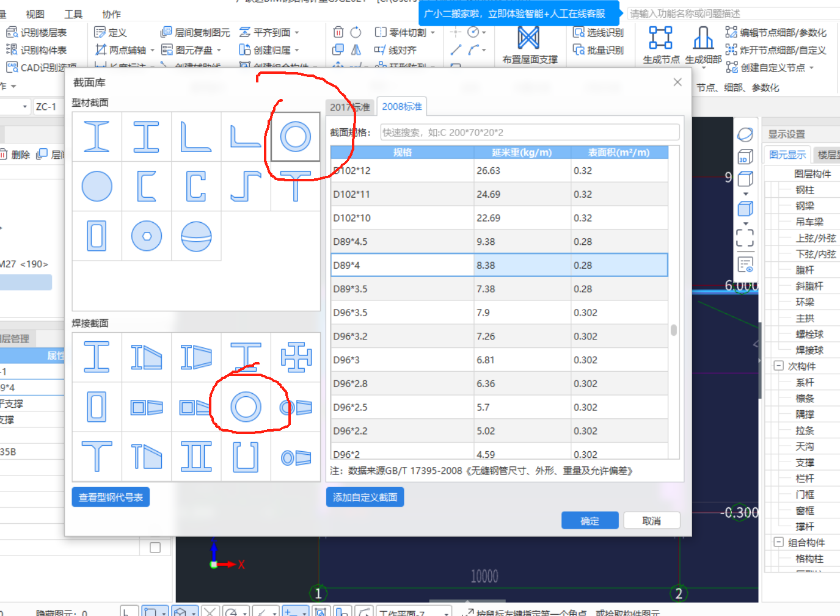Screen dimensions: 840x616
Task: Open the 创建归属 dropdown arrow
Action: tap(297, 50)
